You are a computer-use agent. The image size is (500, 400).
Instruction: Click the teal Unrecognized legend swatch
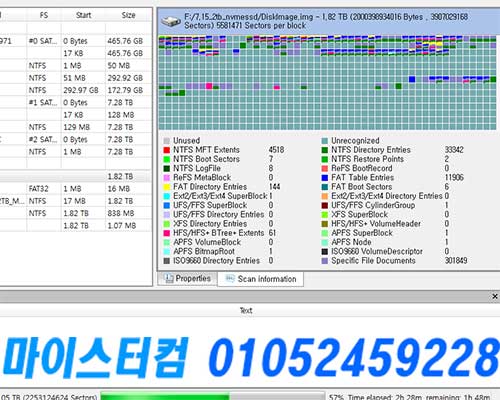pos(325,141)
